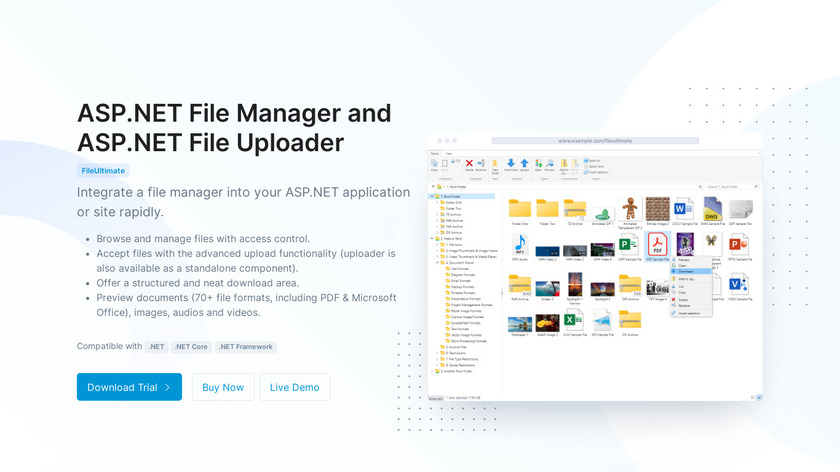840x472 pixels.
Task: Select the MP3 Audio music note icon
Action: [520, 244]
